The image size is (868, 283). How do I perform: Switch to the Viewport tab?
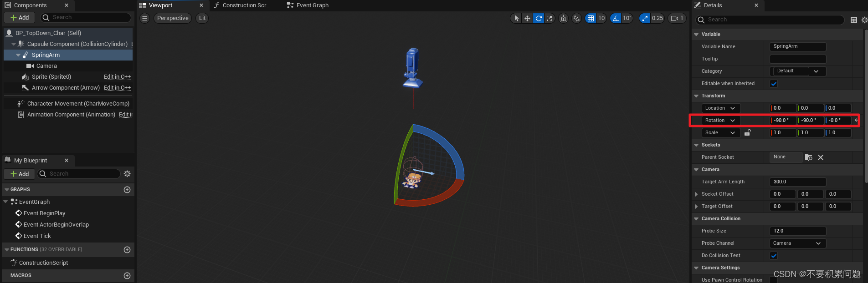[160, 5]
